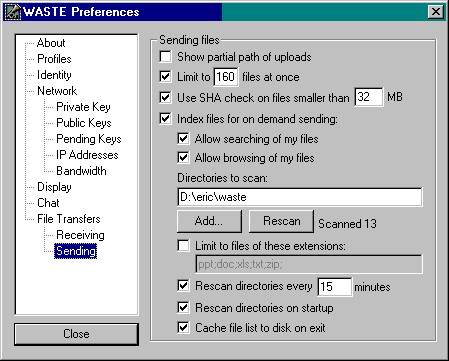Click the SHA check MB size field
449x361 pixels.
pos(369,97)
